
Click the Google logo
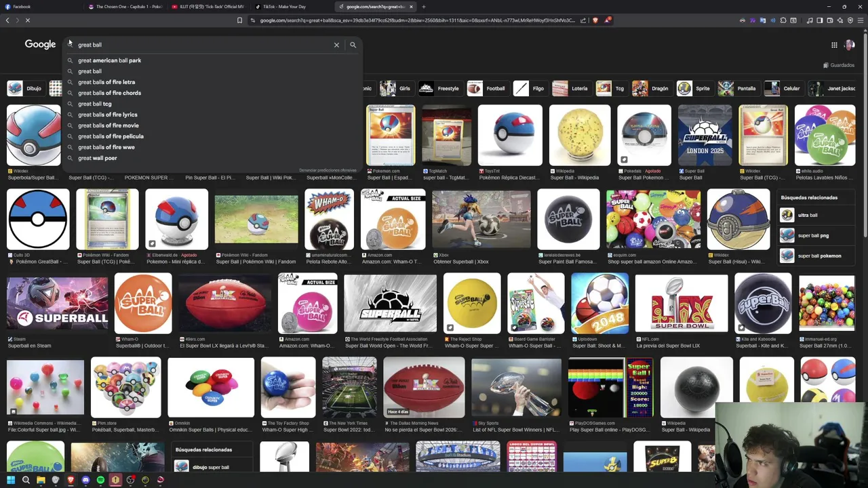(x=40, y=44)
